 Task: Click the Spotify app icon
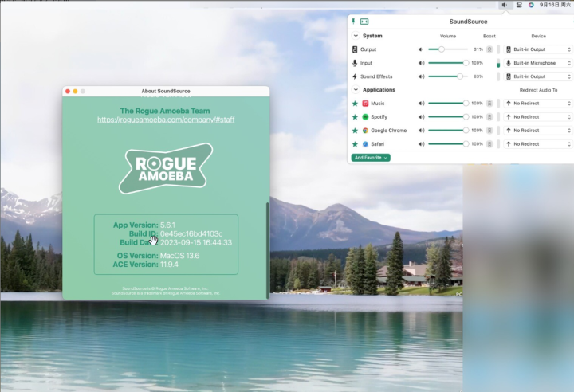point(365,117)
